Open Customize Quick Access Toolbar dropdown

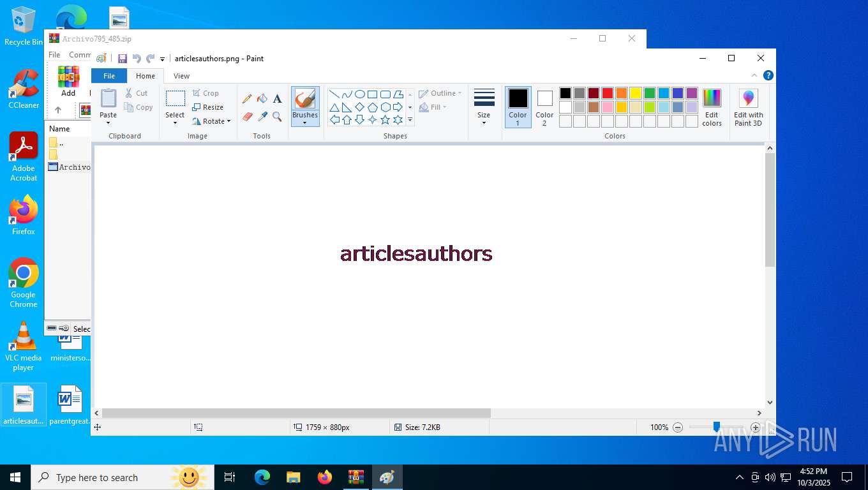point(163,59)
